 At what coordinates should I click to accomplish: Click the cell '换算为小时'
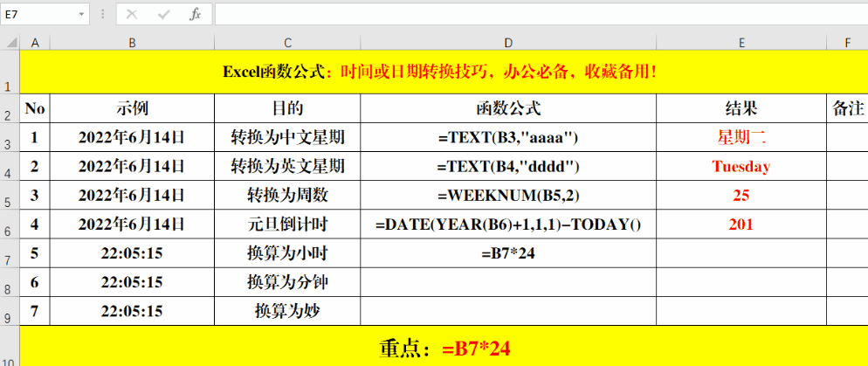coord(287,253)
